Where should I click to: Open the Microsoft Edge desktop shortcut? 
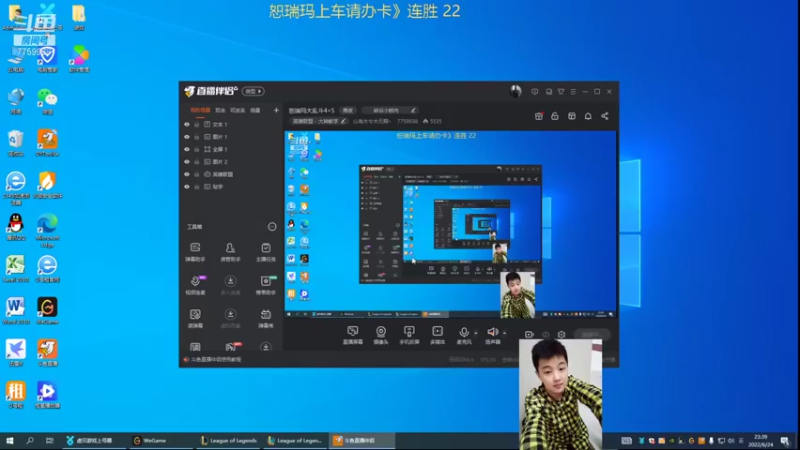pos(47,230)
